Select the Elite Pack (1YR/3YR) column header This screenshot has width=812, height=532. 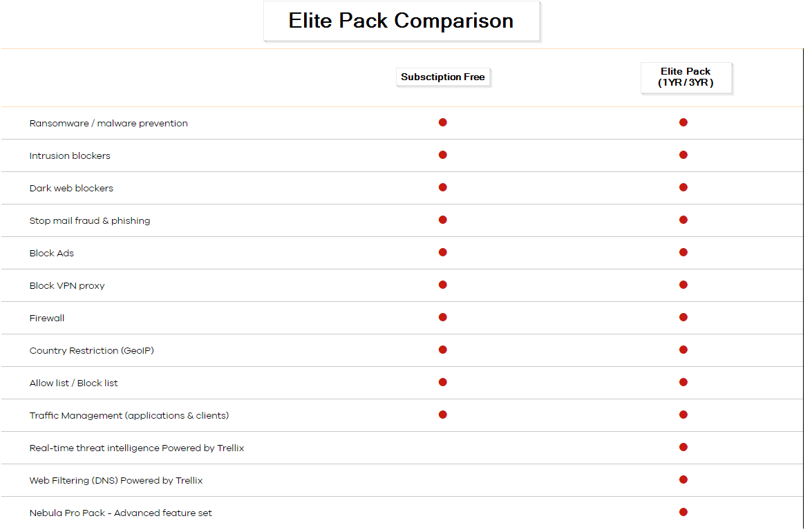tap(686, 77)
